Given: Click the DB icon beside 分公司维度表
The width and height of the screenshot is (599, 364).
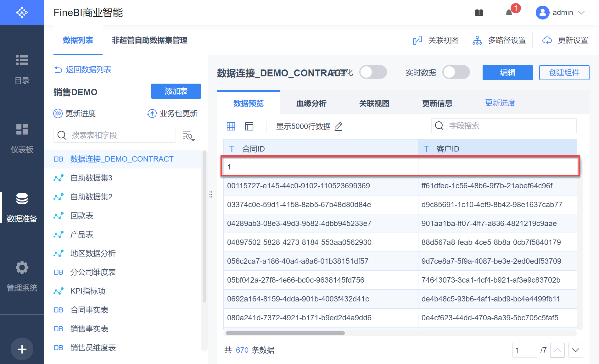Looking at the screenshot, I should click(58, 272).
